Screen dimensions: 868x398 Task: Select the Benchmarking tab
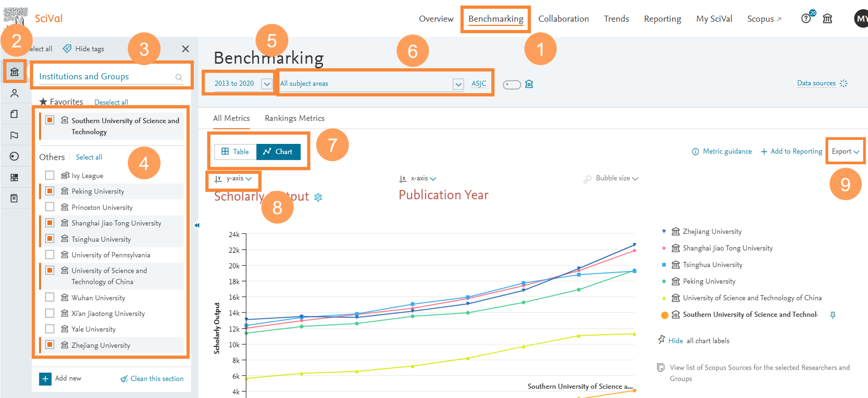(496, 19)
